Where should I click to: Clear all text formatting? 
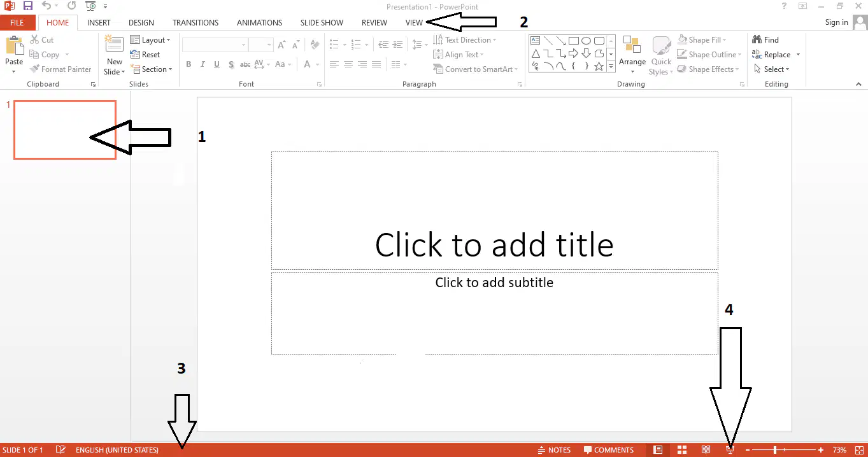tap(314, 45)
